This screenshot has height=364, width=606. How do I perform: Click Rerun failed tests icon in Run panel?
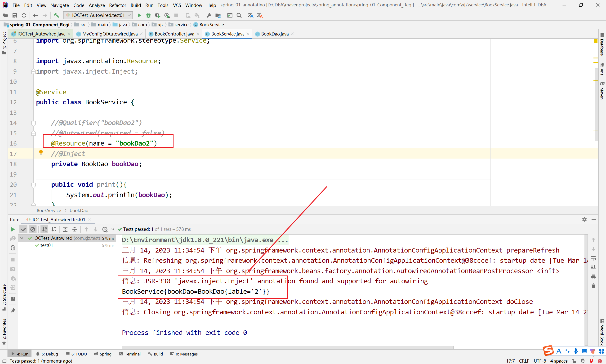(x=13, y=238)
